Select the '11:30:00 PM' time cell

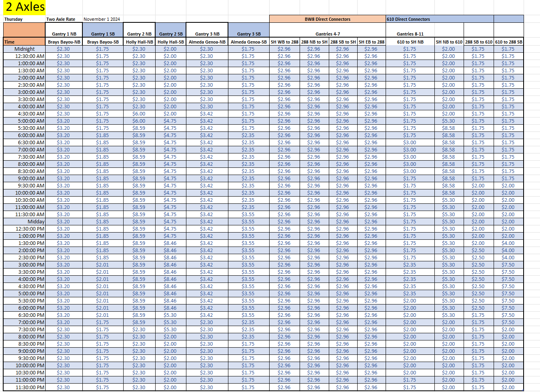(24, 387)
